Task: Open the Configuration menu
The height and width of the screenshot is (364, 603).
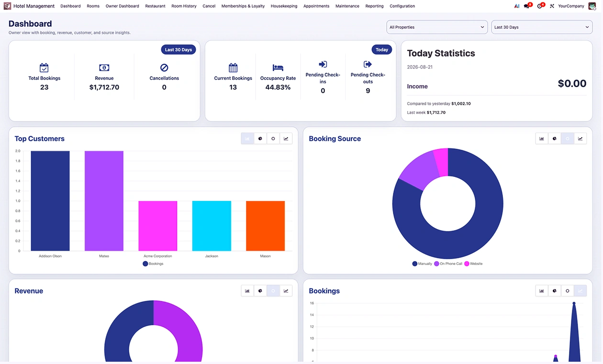Action: [402, 6]
